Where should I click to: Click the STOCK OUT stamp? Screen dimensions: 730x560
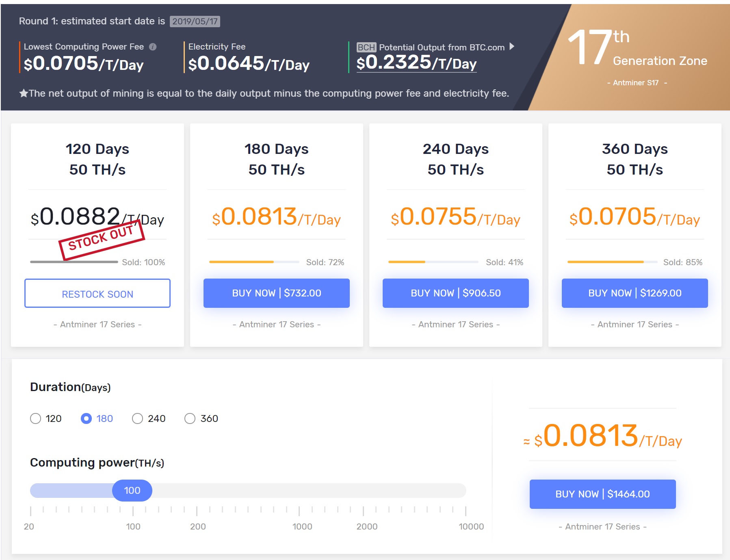pyautogui.click(x=102, y=240)
